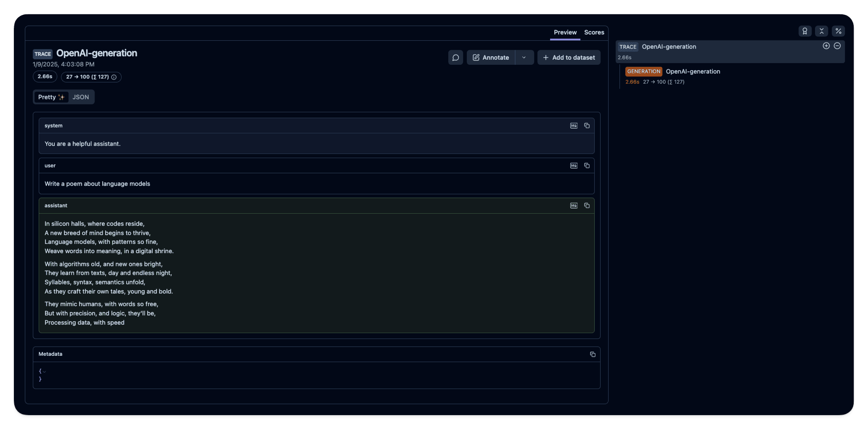Open scores view via the percent icon
This screenshot has width=868, height=429.
[x=838, y=31]
